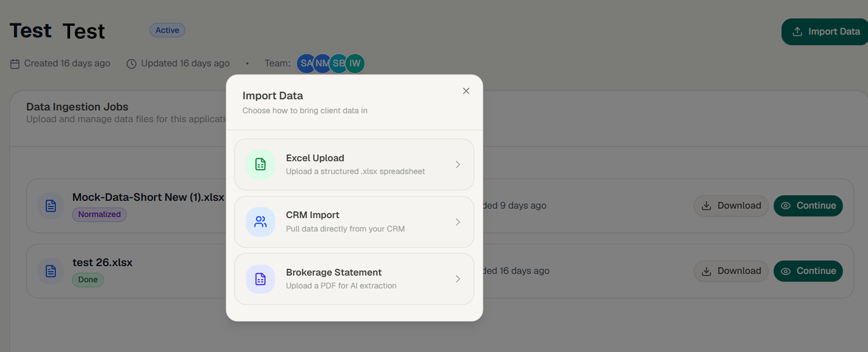Viewport: 868px width, 352px height.
Task: Click the eye icon on Mock-Data-Short Continue button
Action: click(786, 206)
